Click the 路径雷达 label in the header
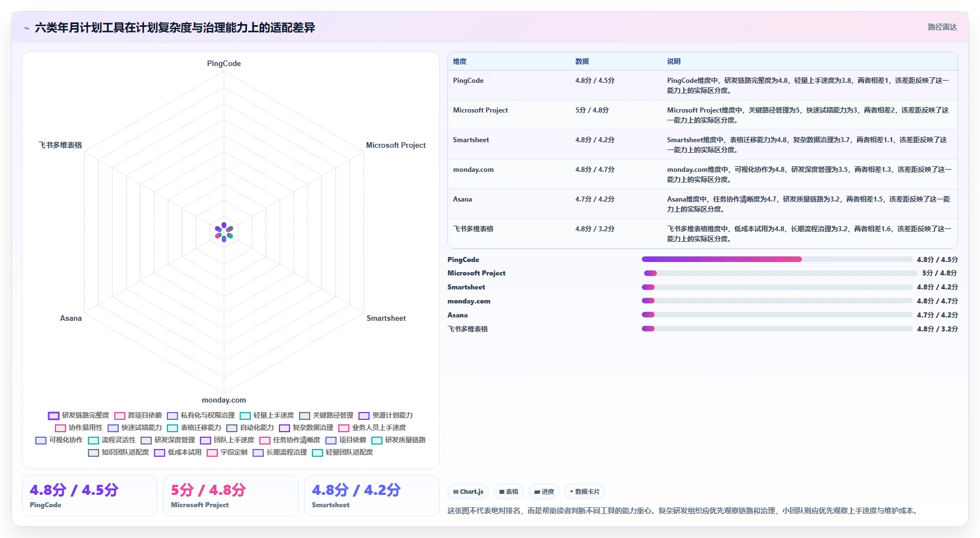Screen dimensions: 980x538 (942, 27)
